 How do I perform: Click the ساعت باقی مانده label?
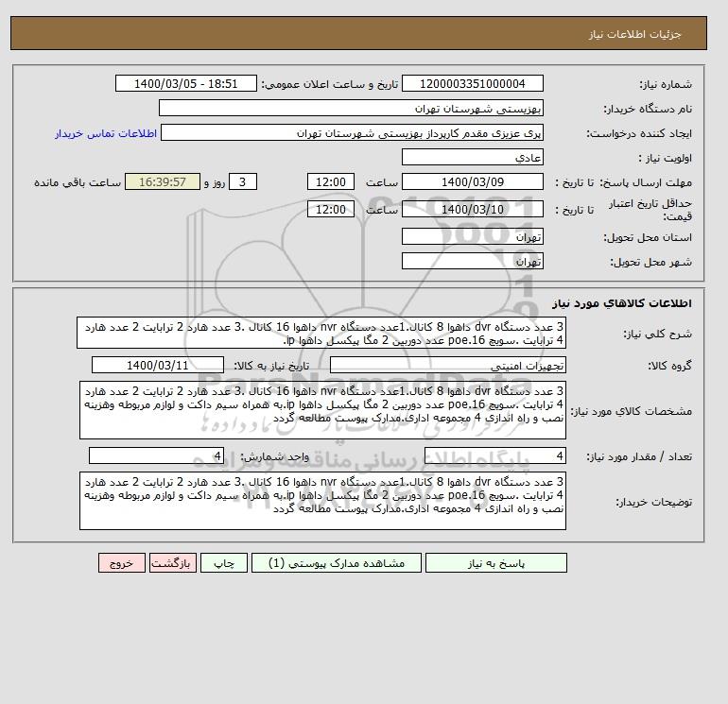(x=78, y=182)
